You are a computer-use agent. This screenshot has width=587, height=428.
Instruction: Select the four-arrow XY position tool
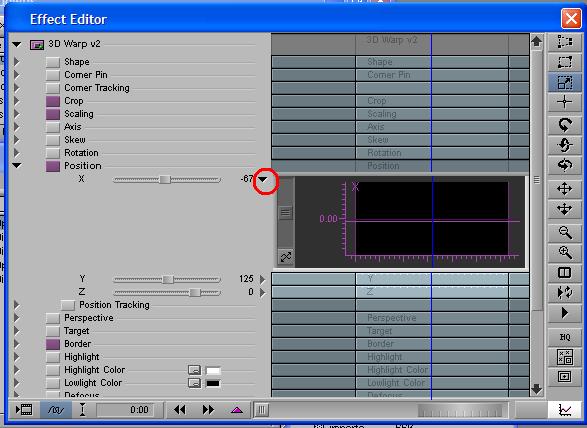click(x=564, y=189)
